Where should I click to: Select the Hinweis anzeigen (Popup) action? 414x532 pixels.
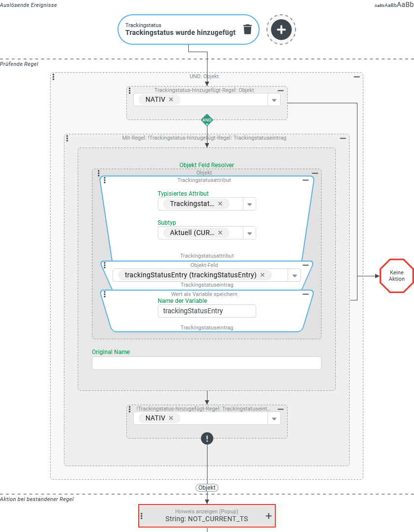207,515
